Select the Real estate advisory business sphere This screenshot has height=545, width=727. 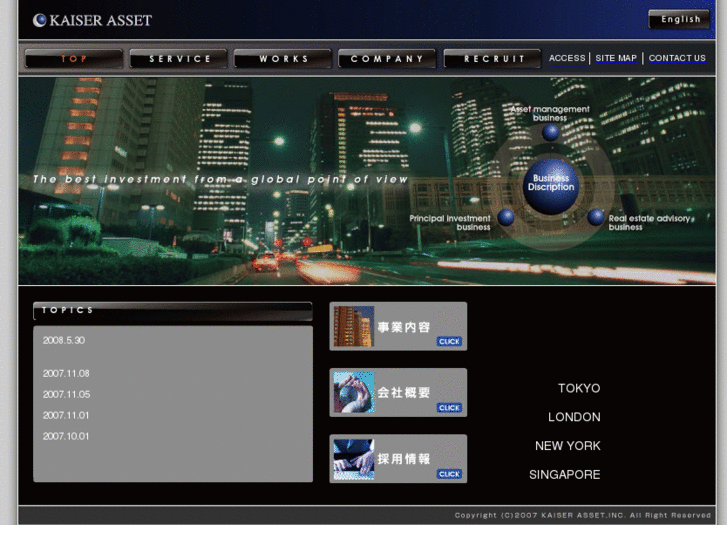[596, 217]
